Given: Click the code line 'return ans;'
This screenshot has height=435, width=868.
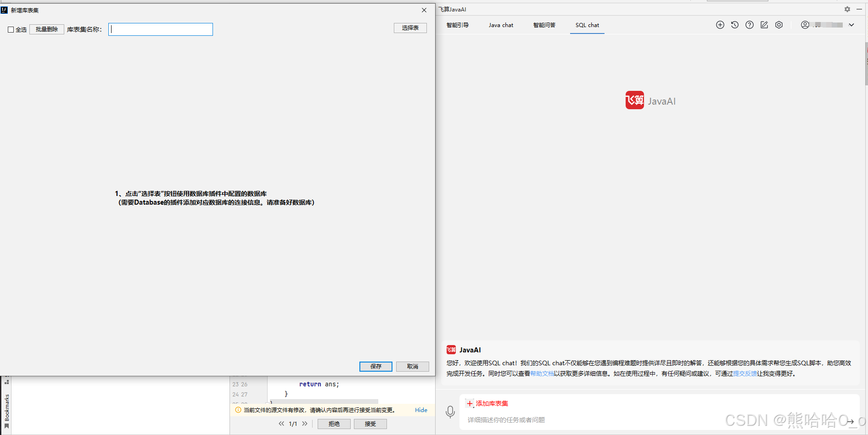Looking at the screenshot, I should 319,384.
